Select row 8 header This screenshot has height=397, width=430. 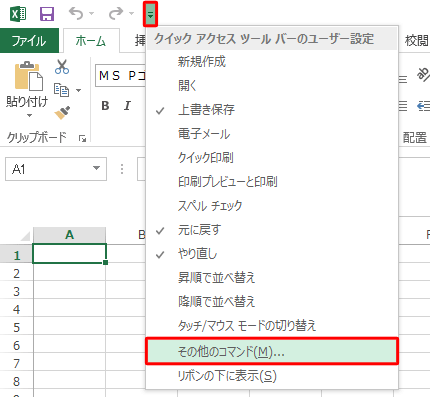[16, 382]
